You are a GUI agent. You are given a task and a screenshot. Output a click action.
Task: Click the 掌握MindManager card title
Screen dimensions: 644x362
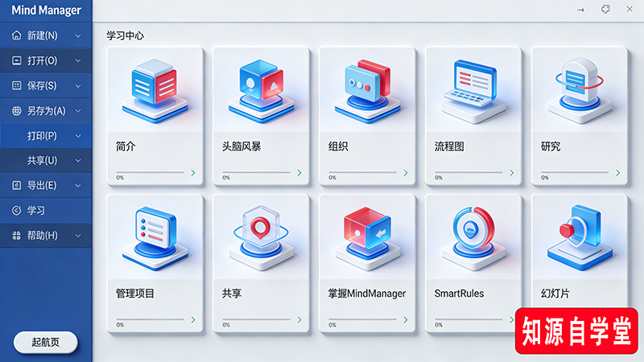[x=367, y=294]
